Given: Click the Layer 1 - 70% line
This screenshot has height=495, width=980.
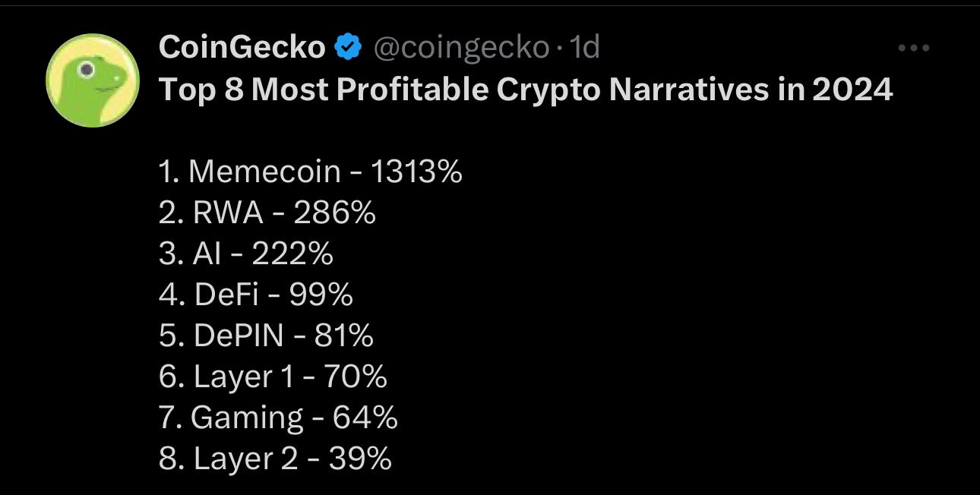Looking at the screenshot, I should tap(273, 377).
